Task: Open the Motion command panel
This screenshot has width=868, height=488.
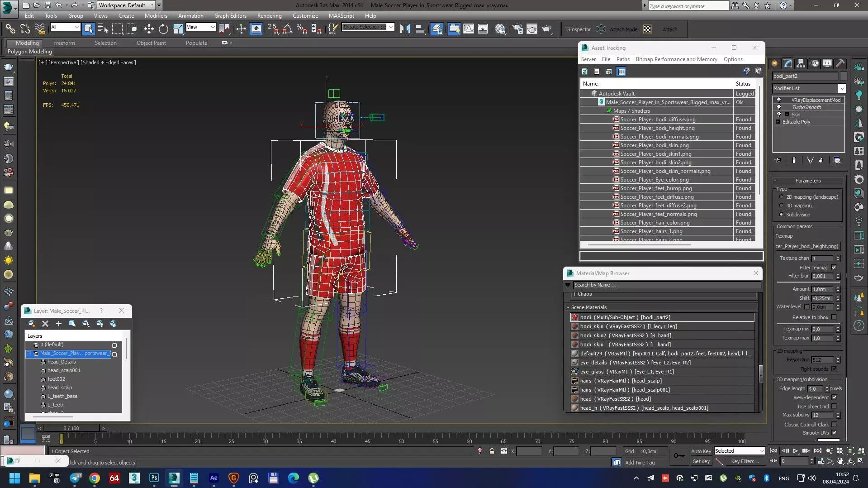Action: [x=815, y=63]
